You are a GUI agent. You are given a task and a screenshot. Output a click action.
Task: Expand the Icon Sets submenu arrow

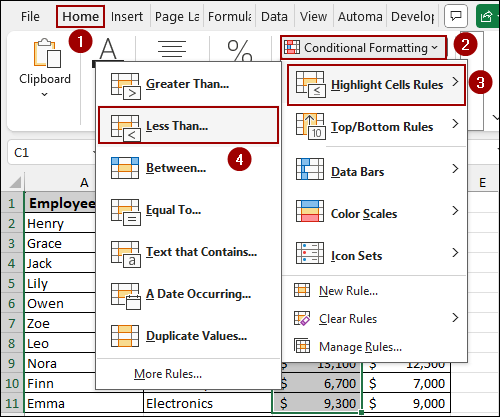click(455, 253)
